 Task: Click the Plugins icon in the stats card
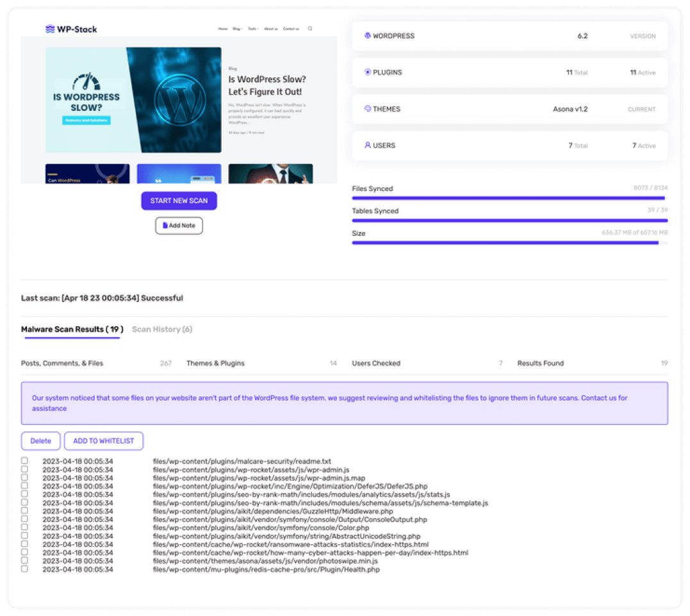(368, 72)
